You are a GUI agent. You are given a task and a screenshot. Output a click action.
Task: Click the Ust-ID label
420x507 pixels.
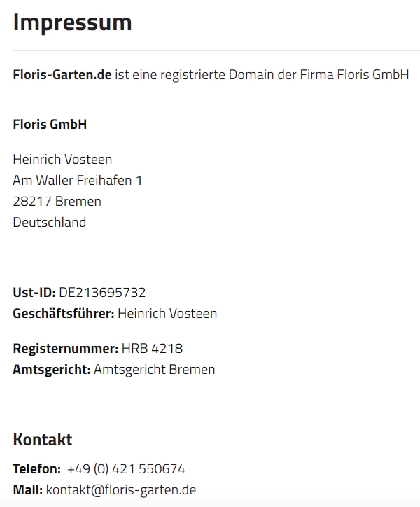(x=34, y=293)
